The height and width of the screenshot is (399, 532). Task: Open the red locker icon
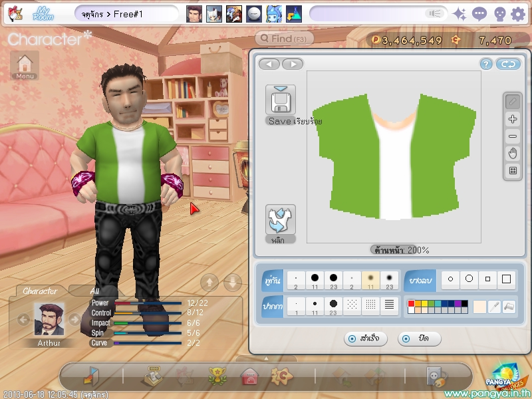pos(249,376)
